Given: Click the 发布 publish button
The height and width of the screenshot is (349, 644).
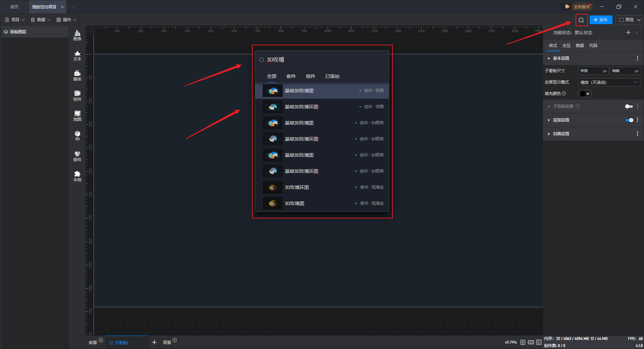Looking at the screenshot, I should coord(601,20).
